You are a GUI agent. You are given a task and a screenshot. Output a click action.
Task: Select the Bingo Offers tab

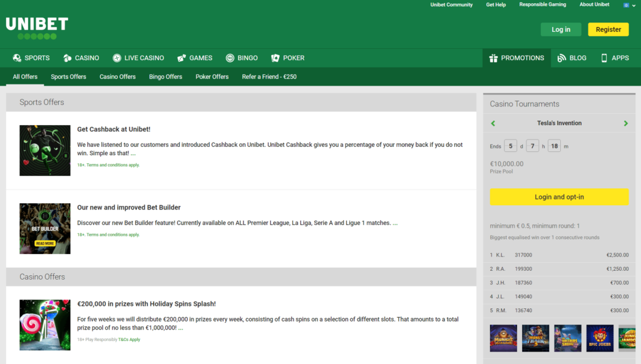[165, 77]
